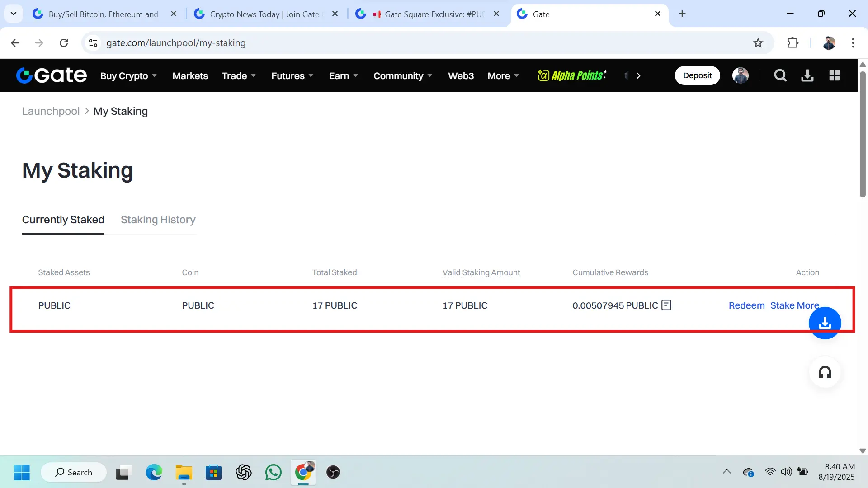Open OBS Studio from the taskbar
The image size is (868, 488).
[x=333, y=472]
